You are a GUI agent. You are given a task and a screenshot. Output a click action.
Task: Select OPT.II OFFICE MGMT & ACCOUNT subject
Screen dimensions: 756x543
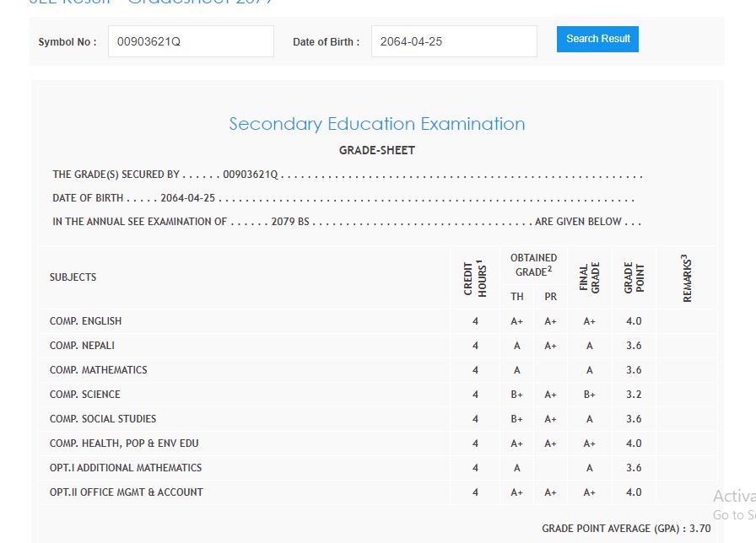(x=127, y=492)
